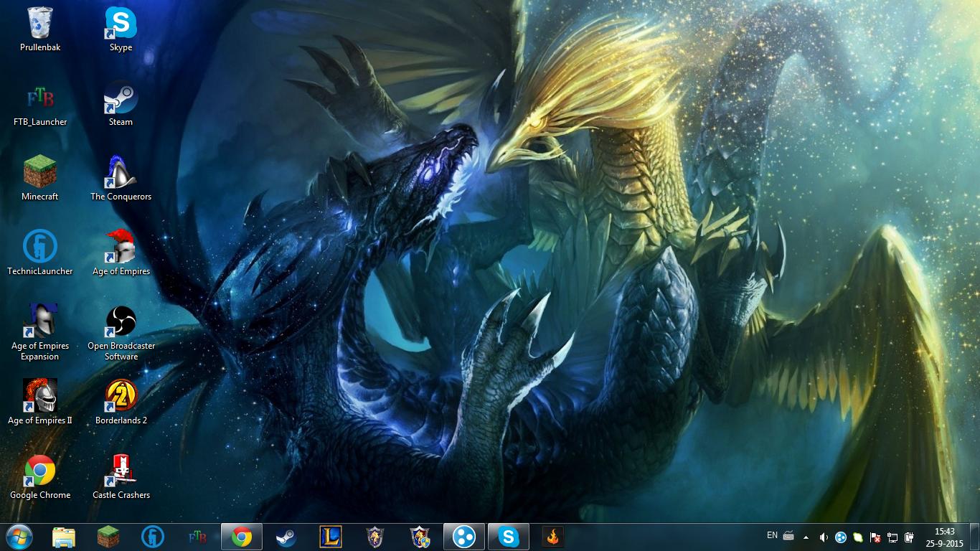
Task: Select the FTB_Launcher desktop icon
Action: point(40,104)
